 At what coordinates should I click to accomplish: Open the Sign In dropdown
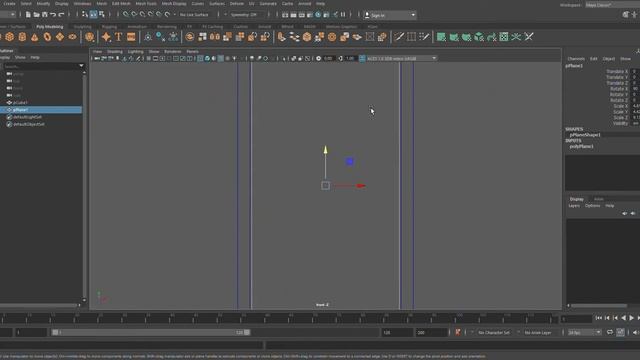click(x=390, y=15)
